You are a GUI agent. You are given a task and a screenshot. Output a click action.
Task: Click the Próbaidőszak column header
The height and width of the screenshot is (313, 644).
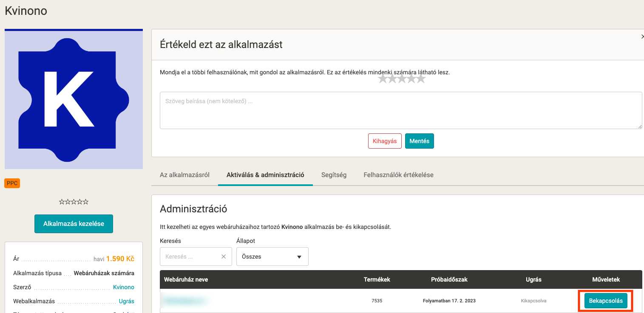pyautogui.click(x=449, y=279)
